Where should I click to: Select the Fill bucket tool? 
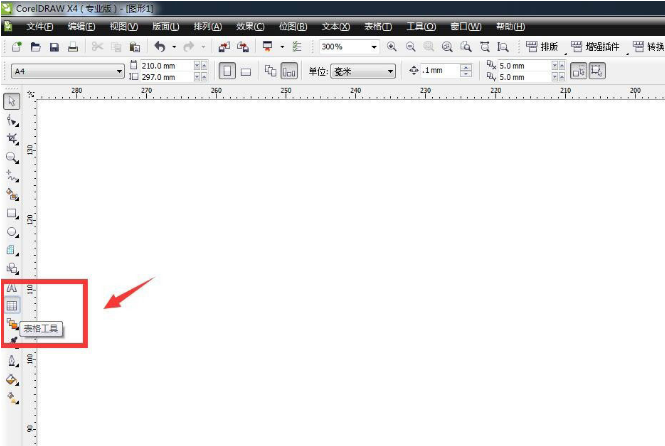coord(12,380)
